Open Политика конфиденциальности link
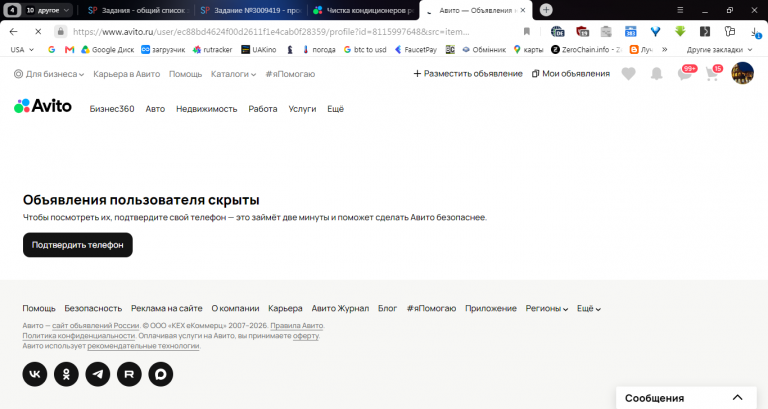Screen dimensions: 768x409 pyautogui.click(x=78, y=336)
